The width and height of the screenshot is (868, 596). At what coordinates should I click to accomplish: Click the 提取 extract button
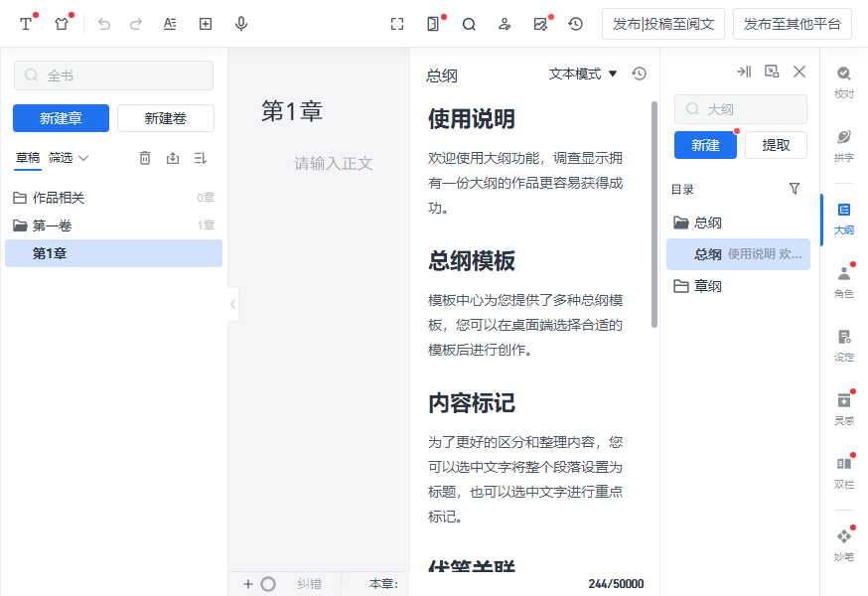pos(776,145)
